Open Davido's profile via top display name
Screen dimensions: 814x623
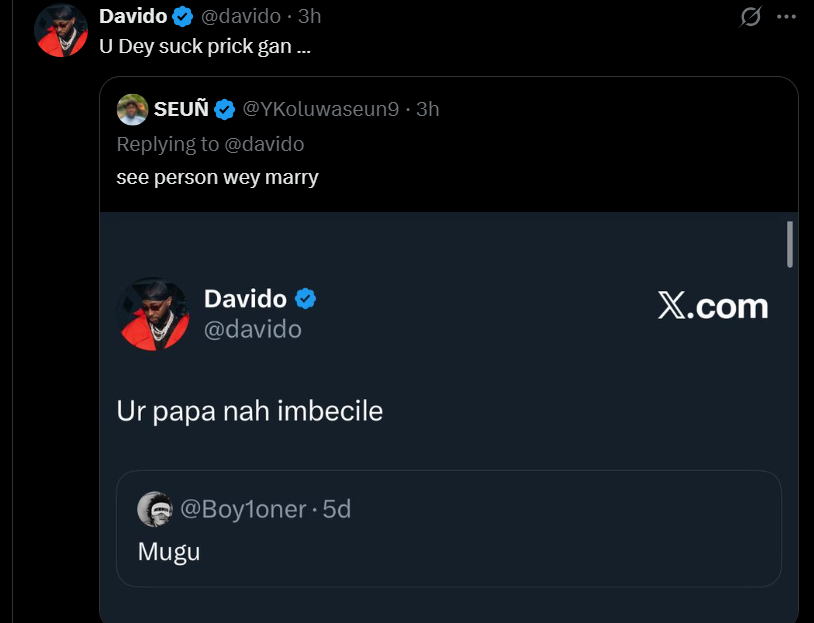pyautogui.click(x=133, y=16)
